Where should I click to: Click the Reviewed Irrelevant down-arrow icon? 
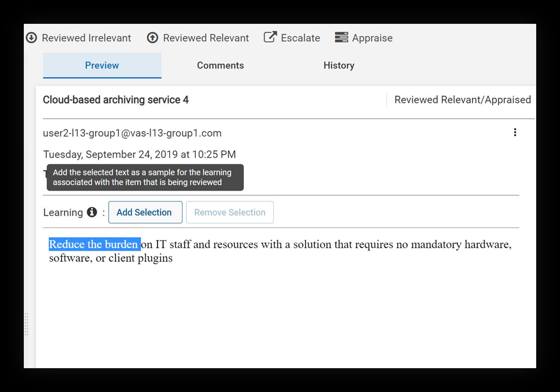pyautogui.click(x=31, y=38)
